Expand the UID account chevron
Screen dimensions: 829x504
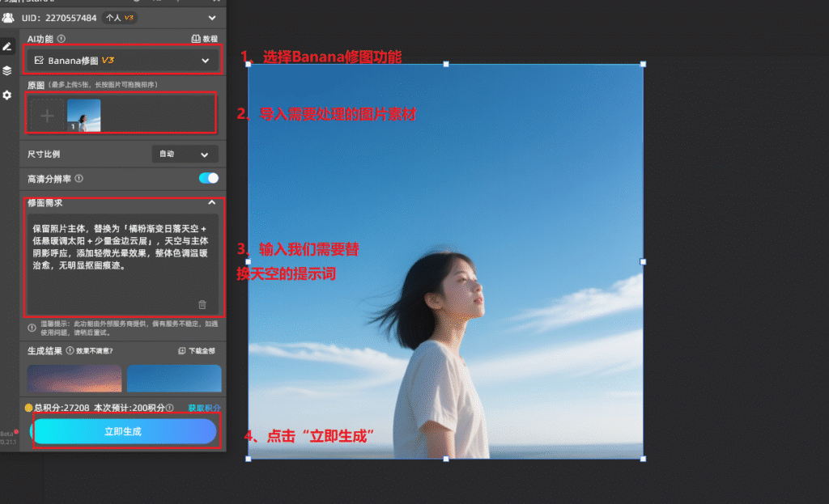click(x=212, y=17)
